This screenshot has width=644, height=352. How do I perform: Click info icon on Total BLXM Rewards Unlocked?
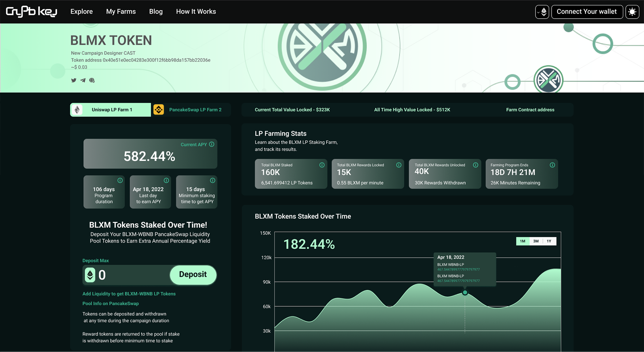[476, 165]
